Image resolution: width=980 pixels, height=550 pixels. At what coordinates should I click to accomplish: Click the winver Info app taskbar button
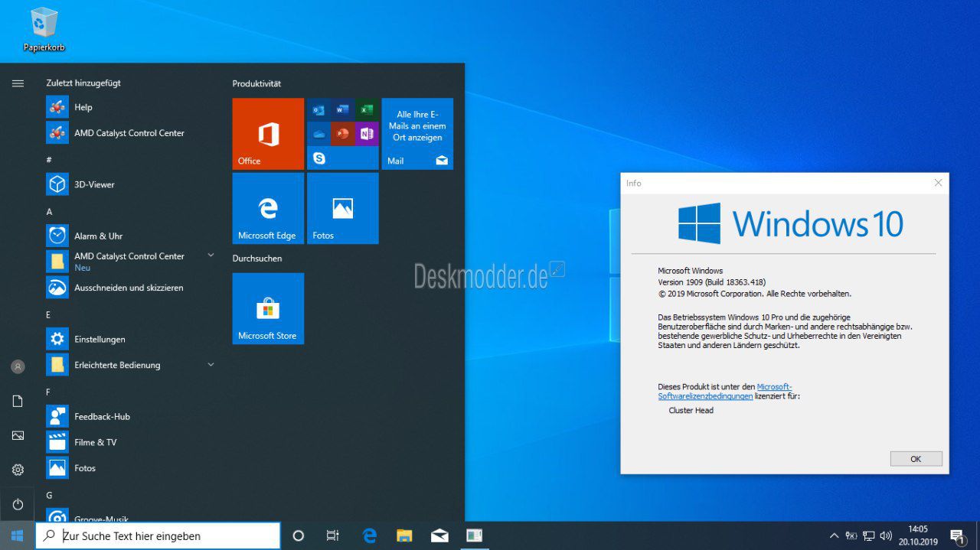[x=475, y=535]
